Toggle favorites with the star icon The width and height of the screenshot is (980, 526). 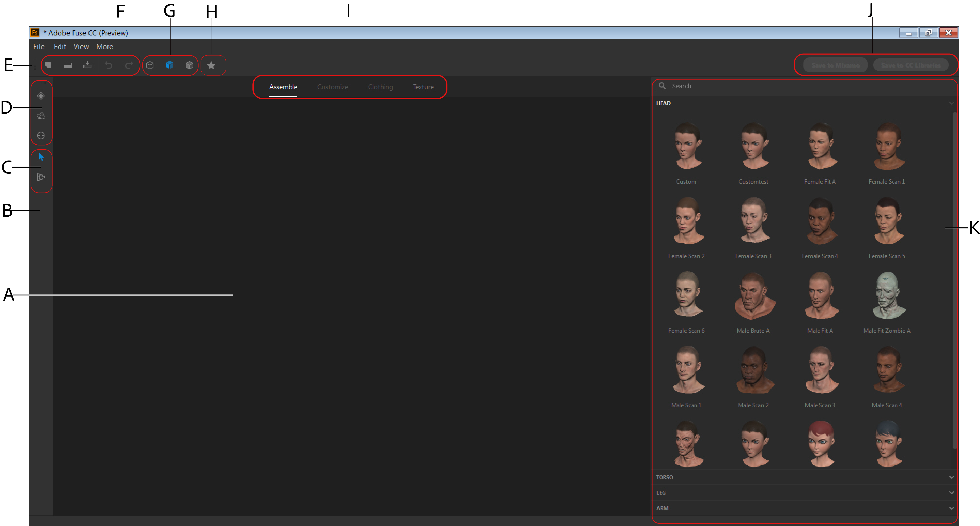pyautogui.click(x=212, y=65)
